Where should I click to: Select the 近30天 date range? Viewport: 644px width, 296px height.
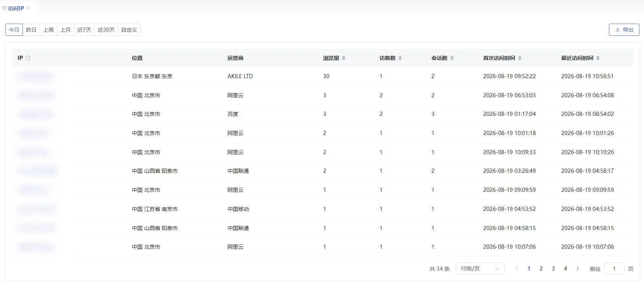106,30
